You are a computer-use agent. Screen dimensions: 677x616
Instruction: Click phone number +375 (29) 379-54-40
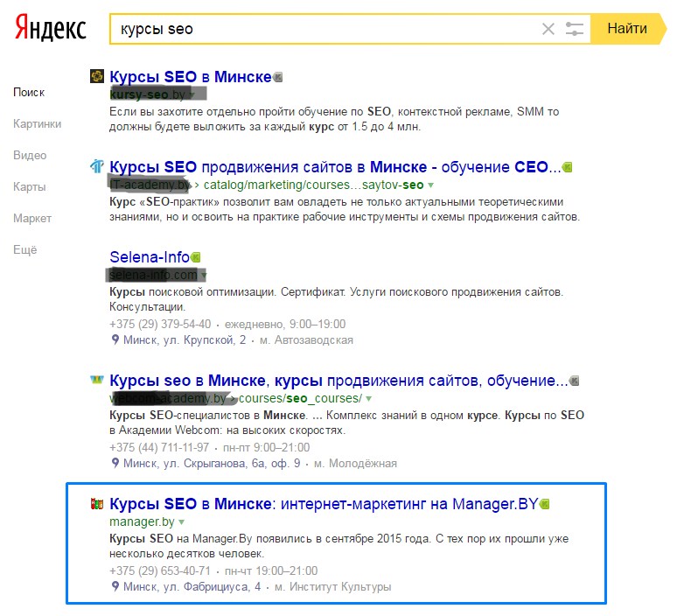click(160, 324)
